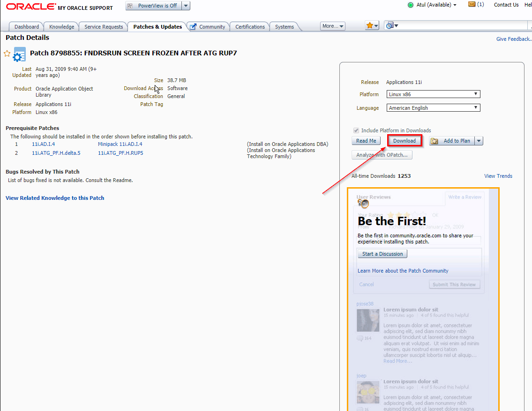The height and width of the screenshot is (411, 532).
Task: Click the PowerView toggle icon
Action: click(130, 6)
